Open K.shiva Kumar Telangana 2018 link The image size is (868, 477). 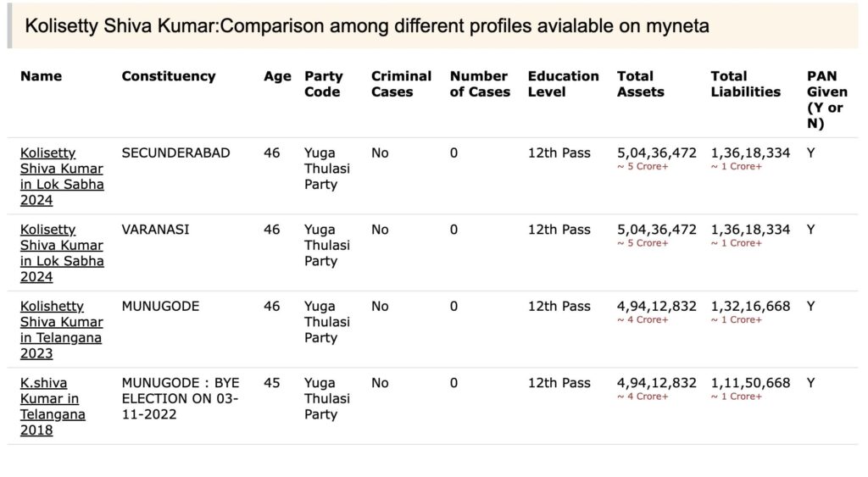tap(53, 406)
